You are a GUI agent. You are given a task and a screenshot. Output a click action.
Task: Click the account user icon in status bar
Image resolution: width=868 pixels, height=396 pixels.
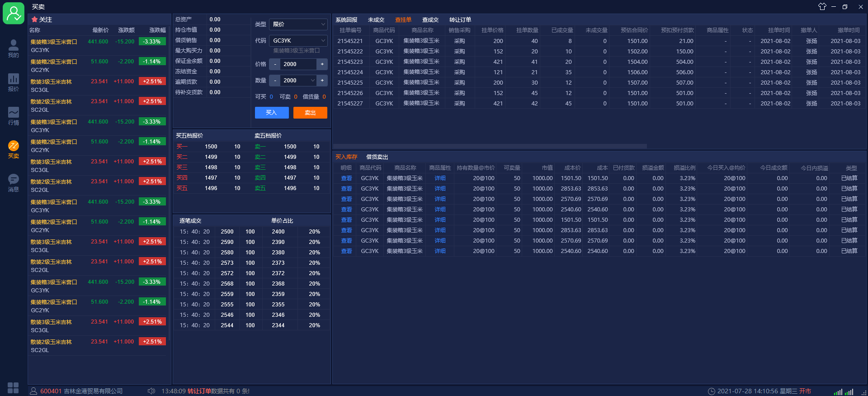pyautogui.click(x=33, y=391)
